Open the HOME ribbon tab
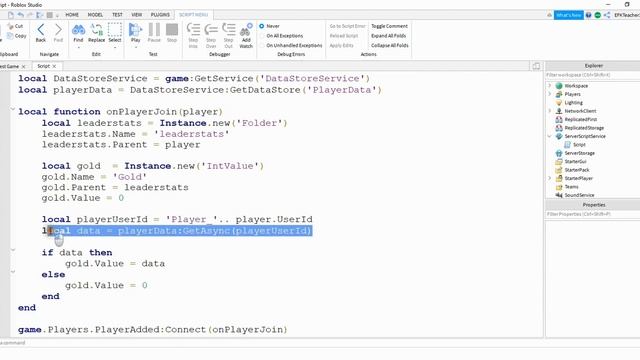Image resolution: width=640 pixels, height=360 pixels. [72, 15]
